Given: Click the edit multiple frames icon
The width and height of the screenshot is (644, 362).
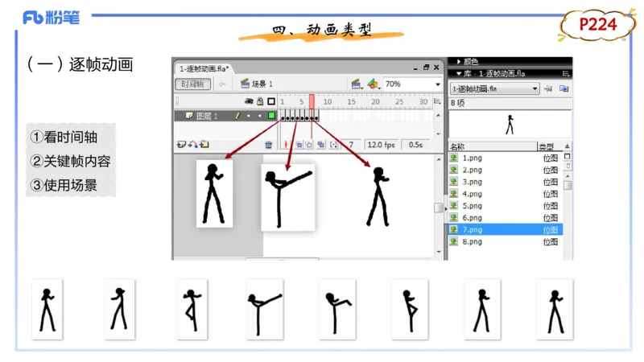Looking at the screenshot, I should tap(320, 145).
